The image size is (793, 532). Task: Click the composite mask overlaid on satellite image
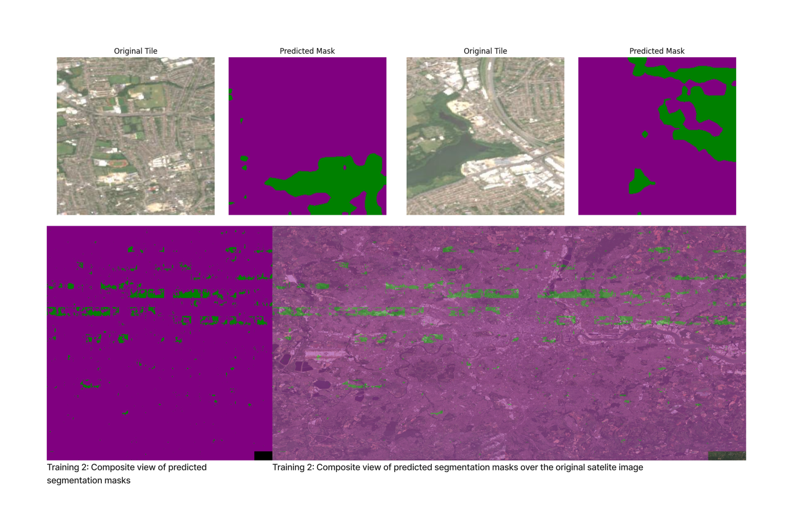click(509, 343)
